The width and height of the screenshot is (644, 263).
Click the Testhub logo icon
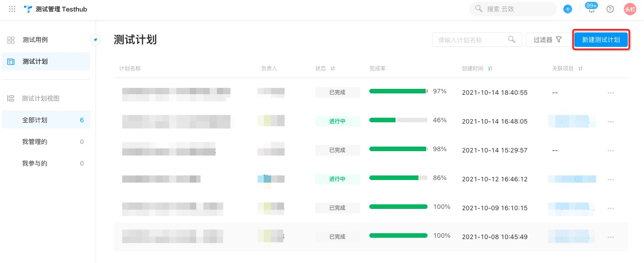28,9
